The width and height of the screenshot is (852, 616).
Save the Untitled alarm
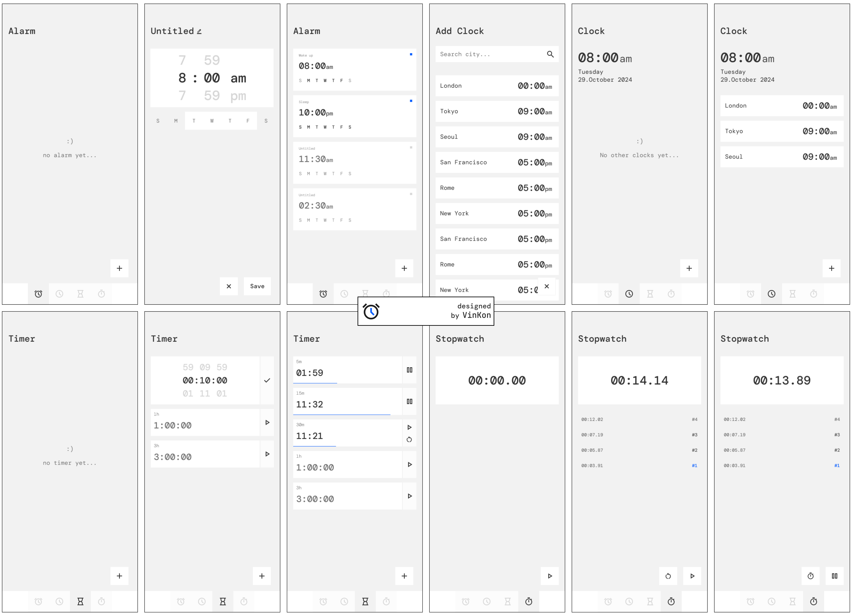click(257, 286)
